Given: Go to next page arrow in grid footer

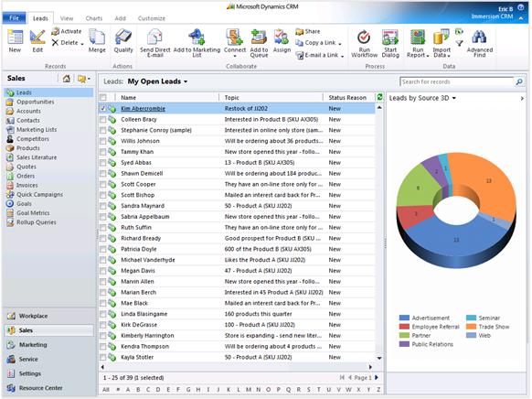Looking at the screenshot, I should [x=377, y=377].
